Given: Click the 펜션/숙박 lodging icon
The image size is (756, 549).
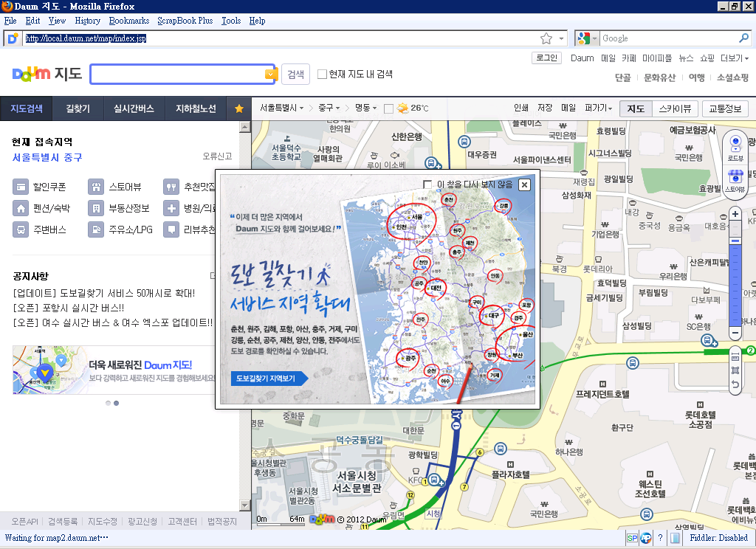Looking at the screenshot, I should [21, 208].
